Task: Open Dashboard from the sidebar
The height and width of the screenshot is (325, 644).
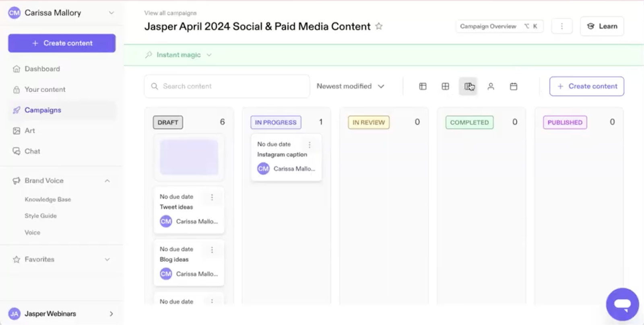Action: [62, 69]
